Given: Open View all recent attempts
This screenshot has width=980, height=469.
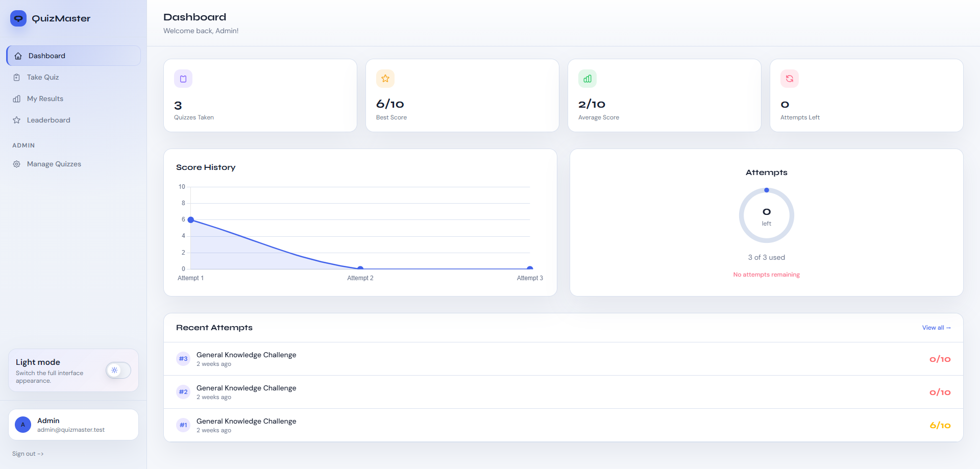Looking at the screenshot, I should tap(936, 328).
